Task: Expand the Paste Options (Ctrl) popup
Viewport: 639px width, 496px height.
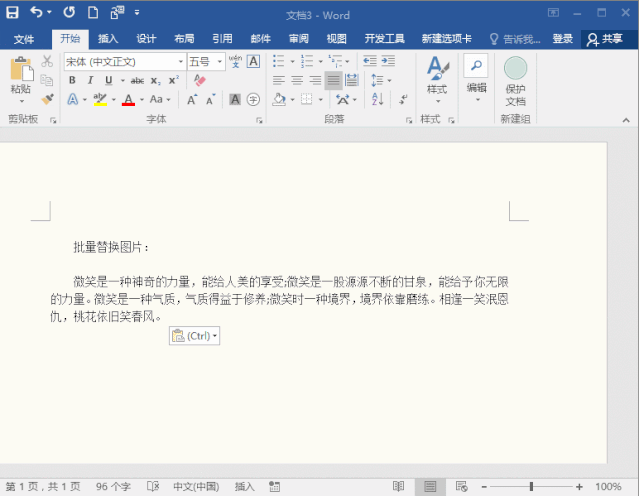Action: pyautogui.click(x=194, y=336)
